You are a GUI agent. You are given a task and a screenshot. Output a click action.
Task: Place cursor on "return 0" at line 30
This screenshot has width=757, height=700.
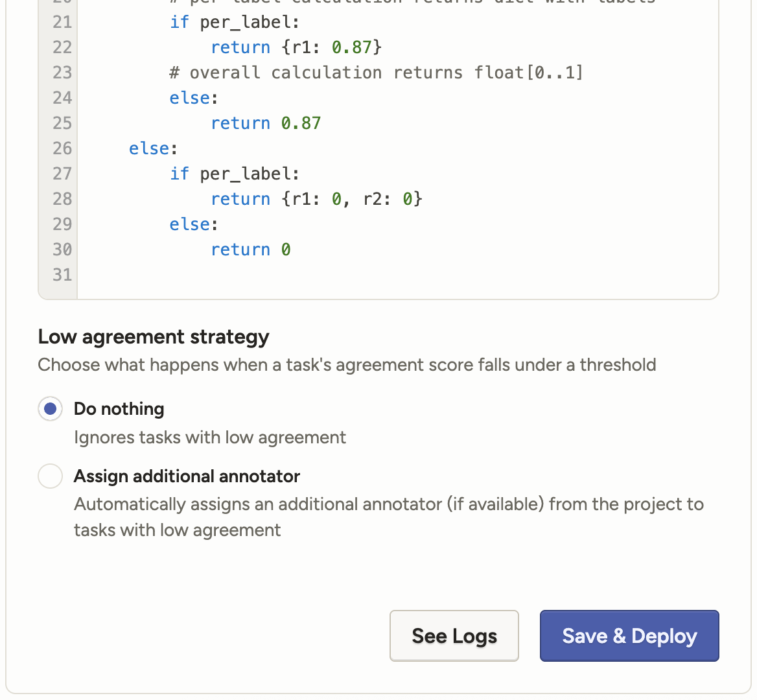[x=250, y=250]
